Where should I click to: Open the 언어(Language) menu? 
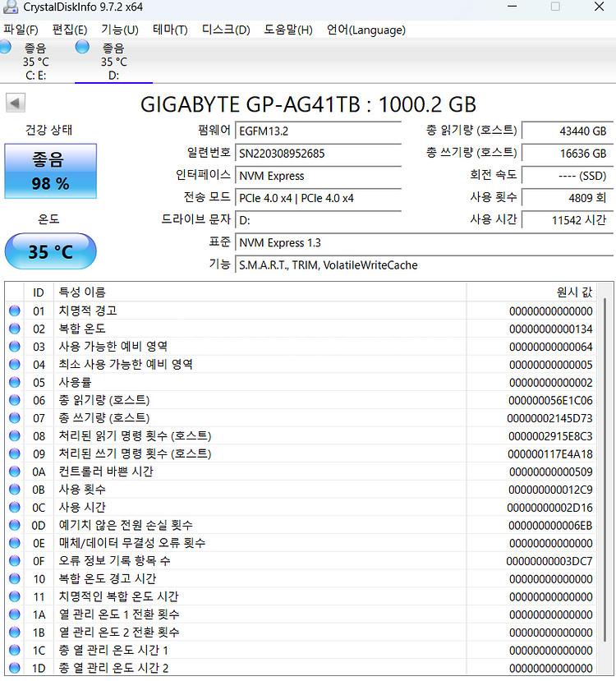pyautogui.click(x=365, y=30)
